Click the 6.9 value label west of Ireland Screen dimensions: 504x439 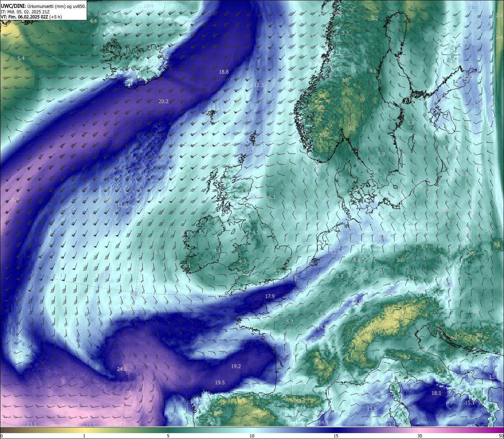[x=158, y=252]
